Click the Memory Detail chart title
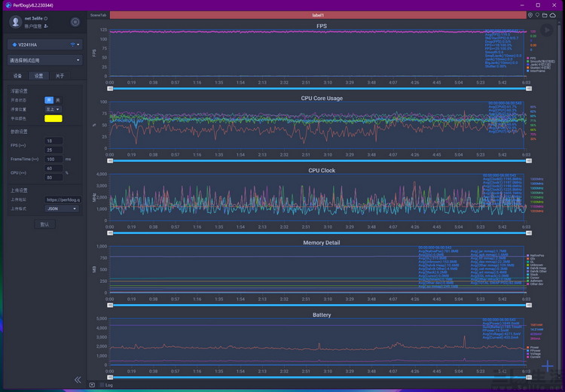 point(322,242)
